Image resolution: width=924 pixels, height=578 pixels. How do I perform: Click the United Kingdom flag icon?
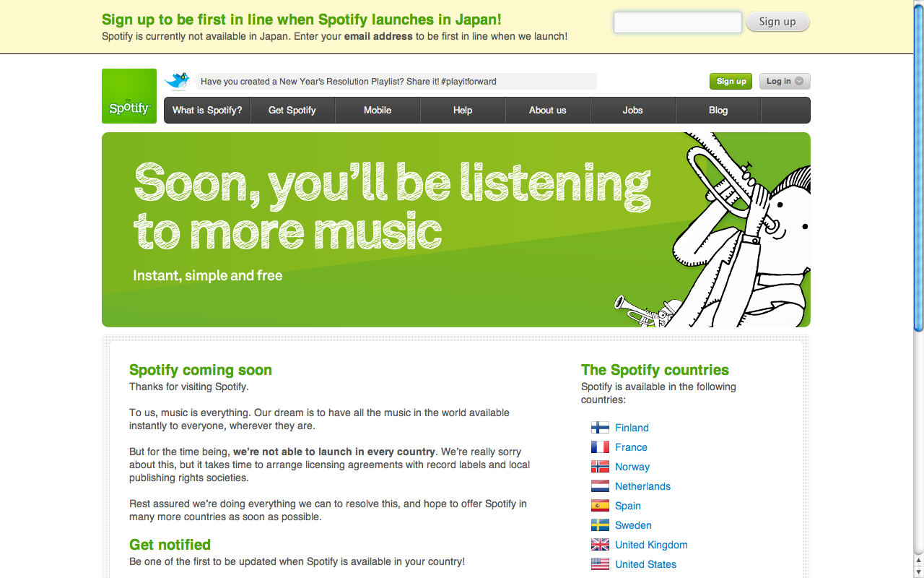tap(600, 545)
